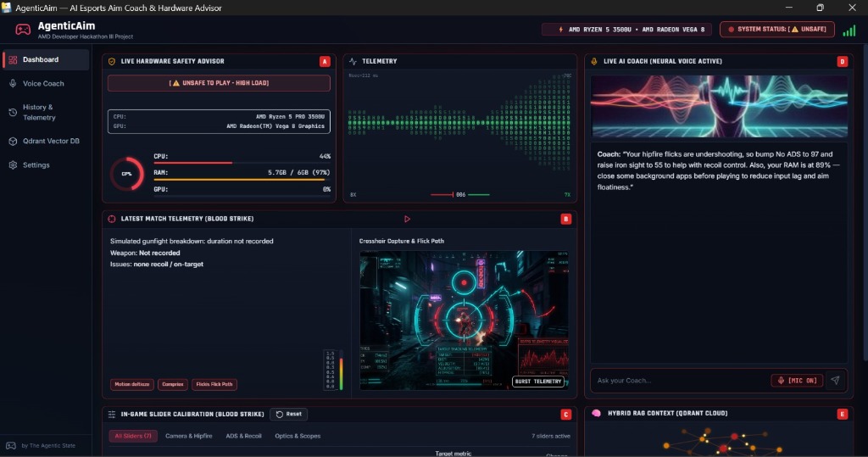This screenshot has height=457, width=868.
Task: Click the red D marker badge
Action: tap(843, 62)
